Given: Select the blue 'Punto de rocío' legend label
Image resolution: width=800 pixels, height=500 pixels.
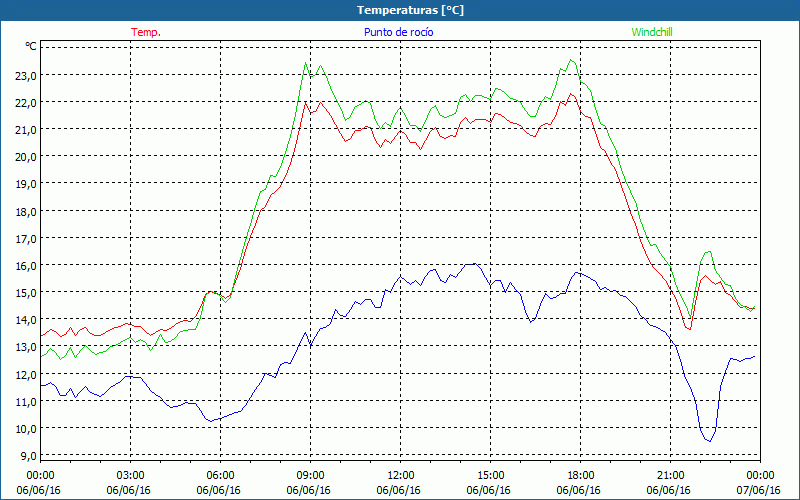Looking at the screenshot, I should point(398,32).
